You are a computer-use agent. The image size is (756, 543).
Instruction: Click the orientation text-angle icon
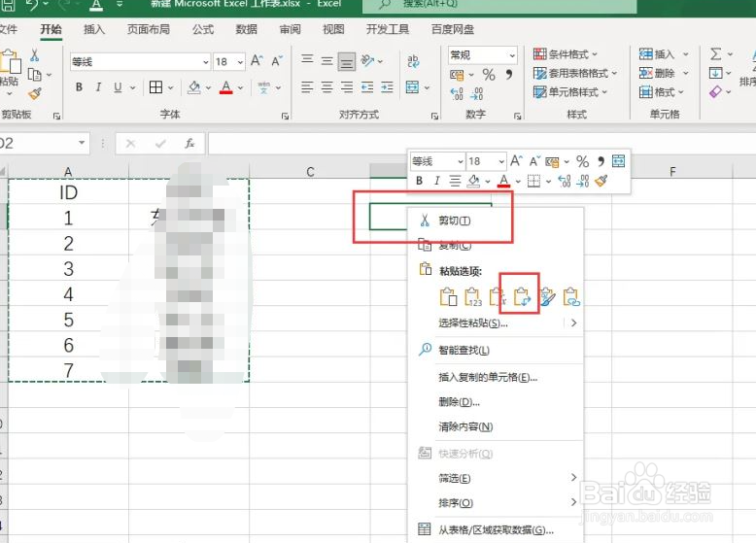(x=367, y=60)
